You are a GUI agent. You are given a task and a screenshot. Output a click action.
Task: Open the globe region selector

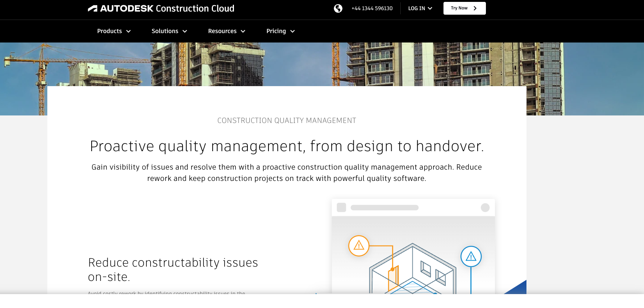[338, 8]
